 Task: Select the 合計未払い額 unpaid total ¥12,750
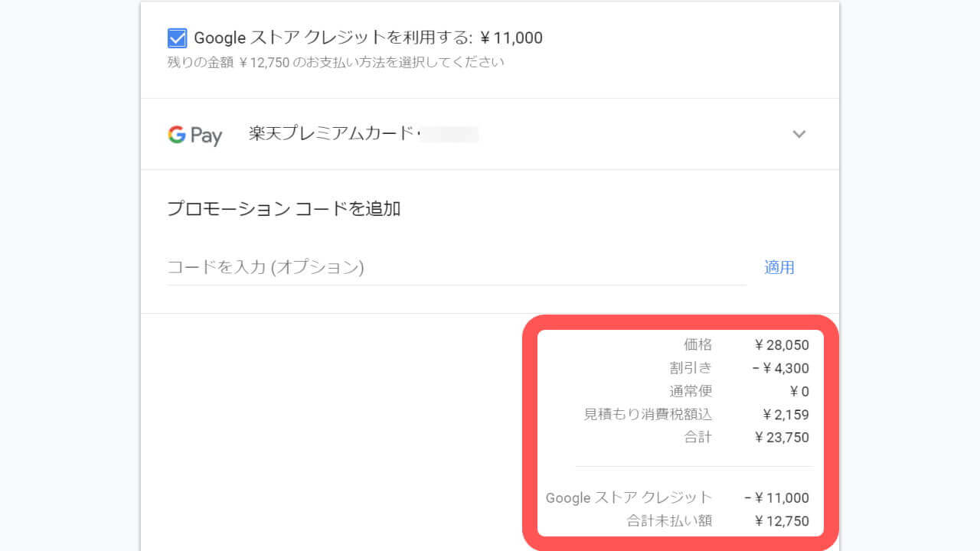(x=716, y=521)
